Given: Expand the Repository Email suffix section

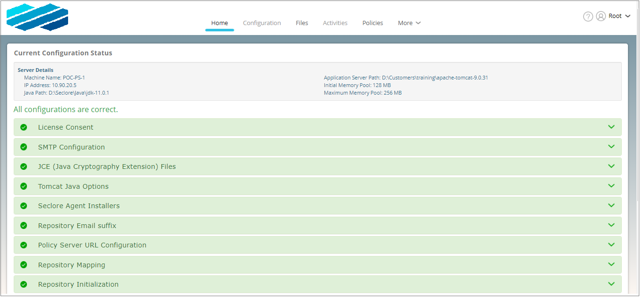Looking at the screenshot, I should tap(611, 225).
